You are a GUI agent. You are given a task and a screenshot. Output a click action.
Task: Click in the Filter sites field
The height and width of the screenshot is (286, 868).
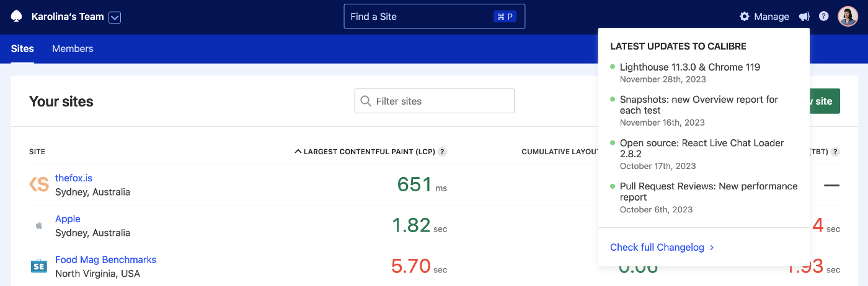[x=441, y=101]
